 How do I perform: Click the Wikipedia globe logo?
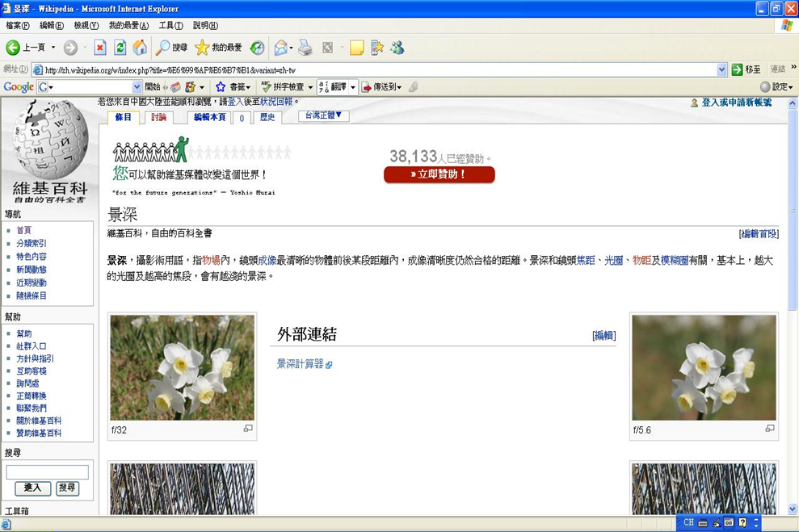coord(50,140)
